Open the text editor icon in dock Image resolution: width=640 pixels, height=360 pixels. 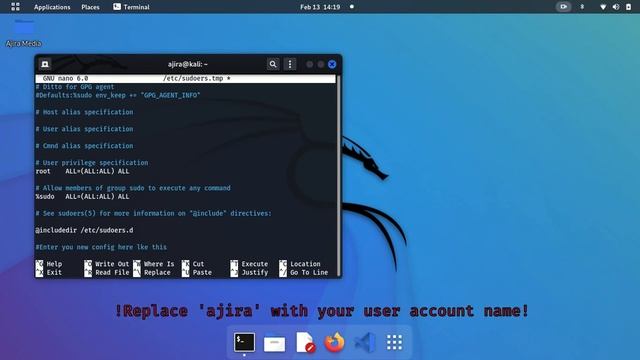click(305, 342)
